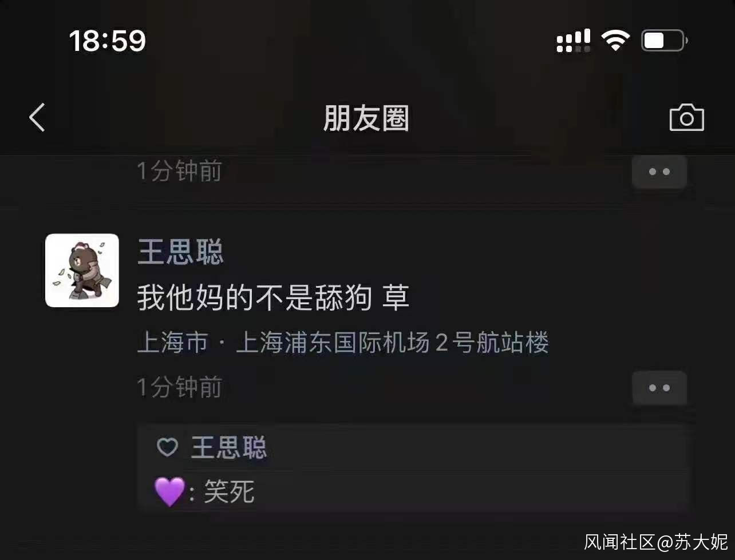Tap the battery status indicator

tap(664, 41)
